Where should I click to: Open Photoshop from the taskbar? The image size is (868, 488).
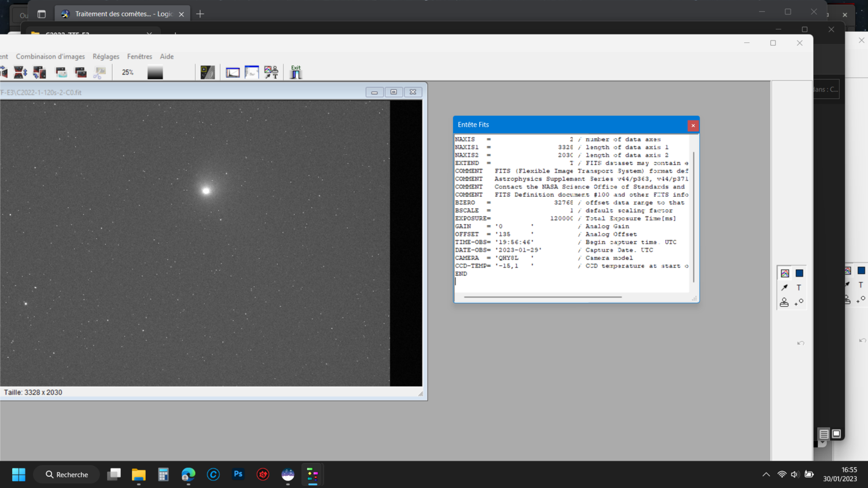pos(238,475)
